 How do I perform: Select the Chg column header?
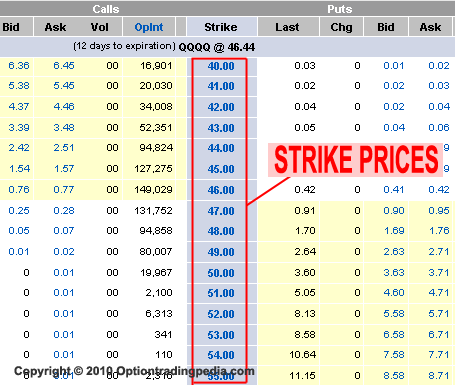pyautogui.click(x=341, y=27)
